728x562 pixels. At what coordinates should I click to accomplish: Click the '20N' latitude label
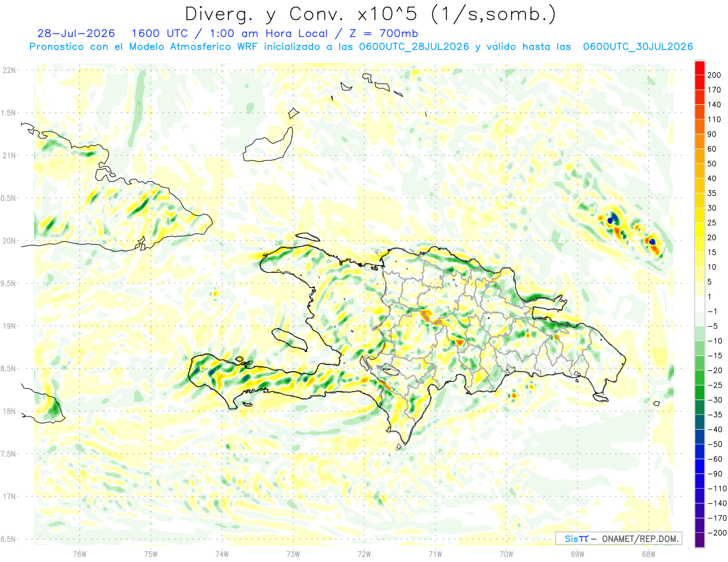(x=8, y=241)
